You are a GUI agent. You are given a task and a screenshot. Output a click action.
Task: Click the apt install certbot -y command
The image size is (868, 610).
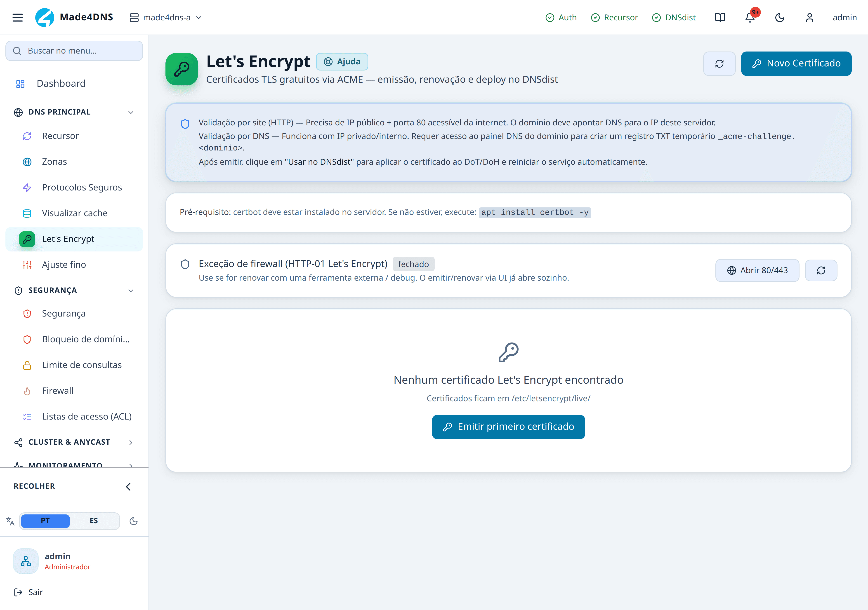coord(535,213)
